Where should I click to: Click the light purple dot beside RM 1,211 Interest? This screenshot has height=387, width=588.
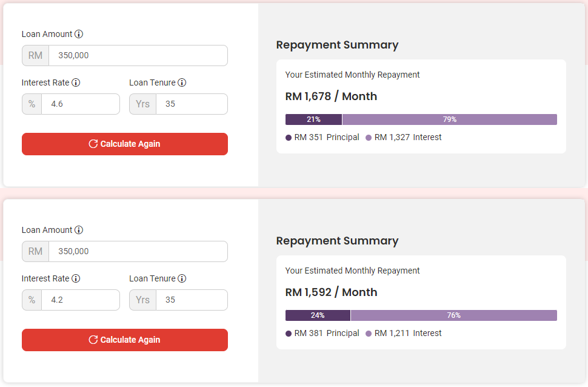point(369,334)
